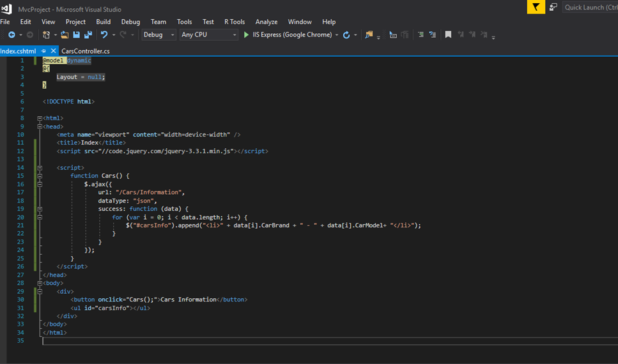Open the File menu
Viewport: 618px width, 364px height.
pos(5,22)
